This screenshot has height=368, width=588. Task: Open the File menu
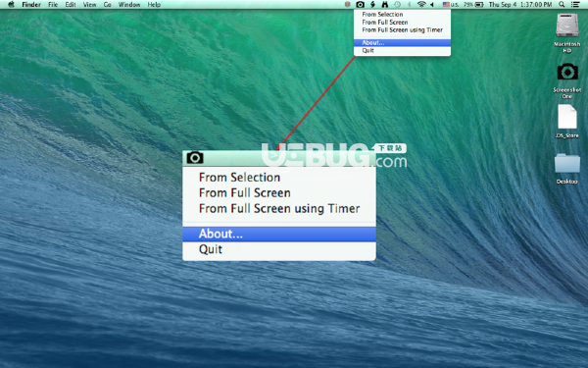pyautogui.click(x=53, y=5)
